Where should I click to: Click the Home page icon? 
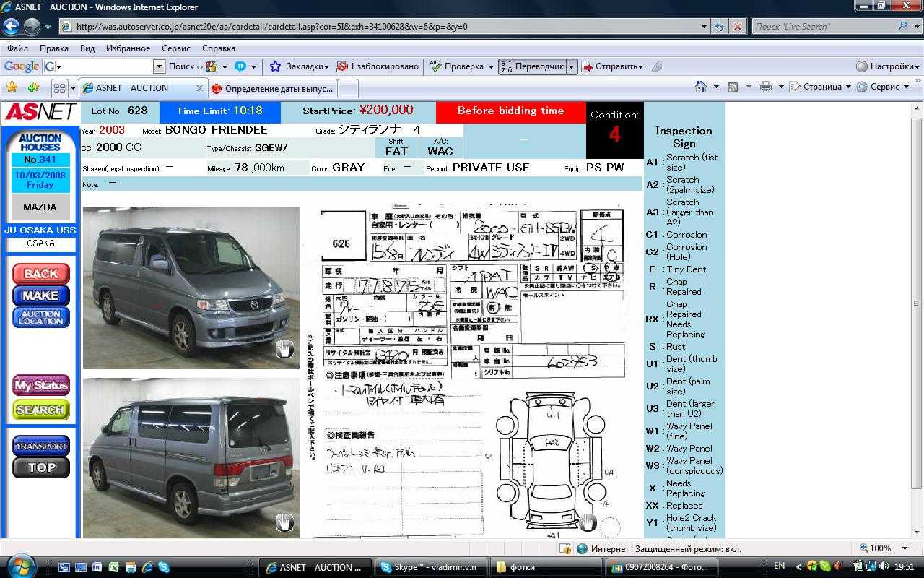pyautogui.click(x=700, y=87)
